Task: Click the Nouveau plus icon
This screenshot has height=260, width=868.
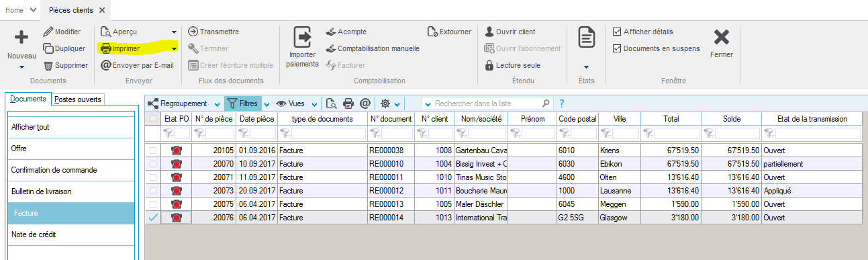Action: tap(21, 38)
